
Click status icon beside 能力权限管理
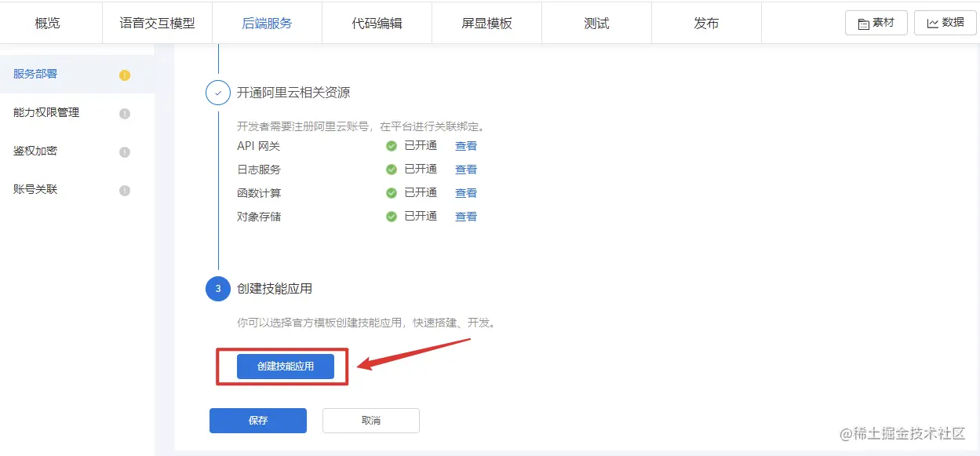[x=124, y=114]
